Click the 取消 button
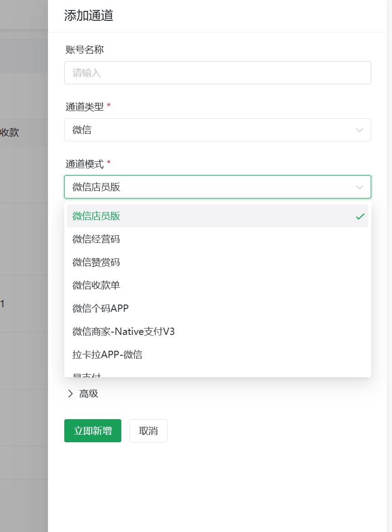Viewport: 392px width, 532px height. (x=148, y=430)
